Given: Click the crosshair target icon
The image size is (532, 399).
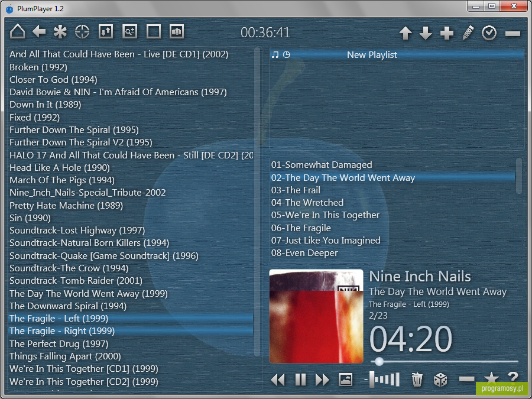Looking at the screenshot, I should pyautogui.click(x=82, y=32).
